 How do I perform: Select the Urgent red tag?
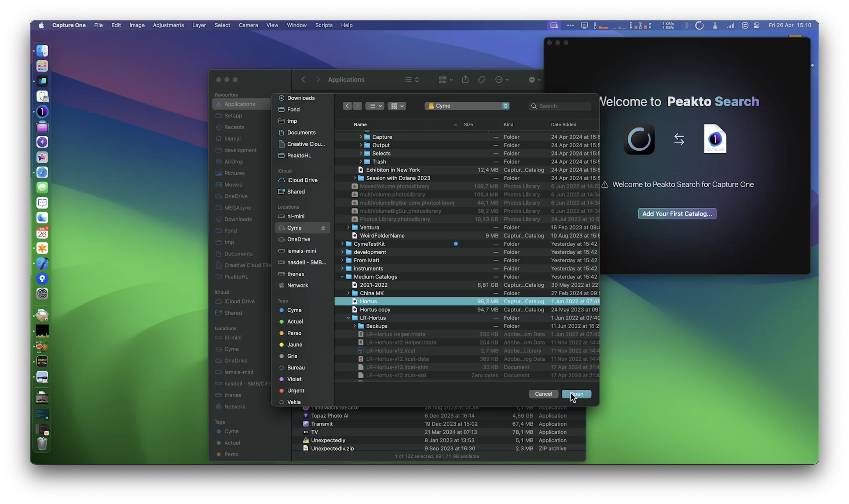[302, 390]
